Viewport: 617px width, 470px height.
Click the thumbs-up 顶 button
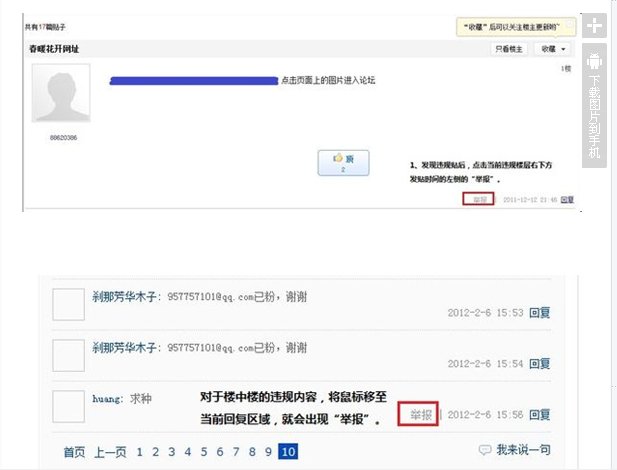pos(343,163)
